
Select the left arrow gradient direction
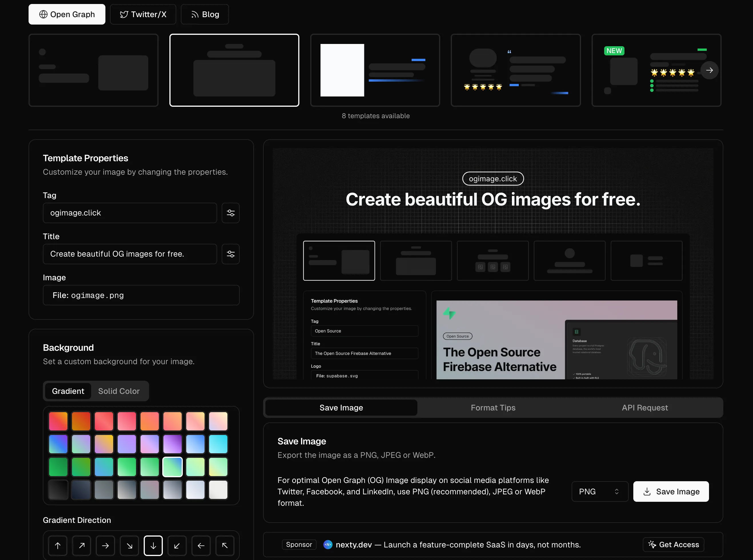click(x=201, y=545)
